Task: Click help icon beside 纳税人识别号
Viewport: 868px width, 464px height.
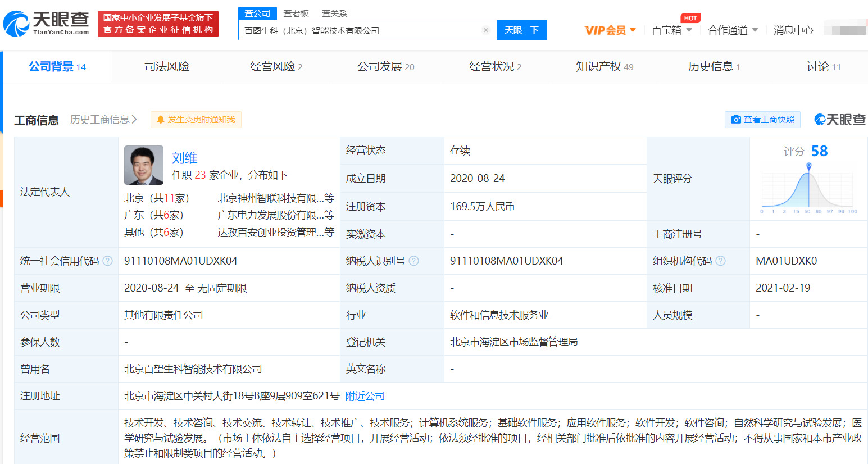Action: click(414, 261)
